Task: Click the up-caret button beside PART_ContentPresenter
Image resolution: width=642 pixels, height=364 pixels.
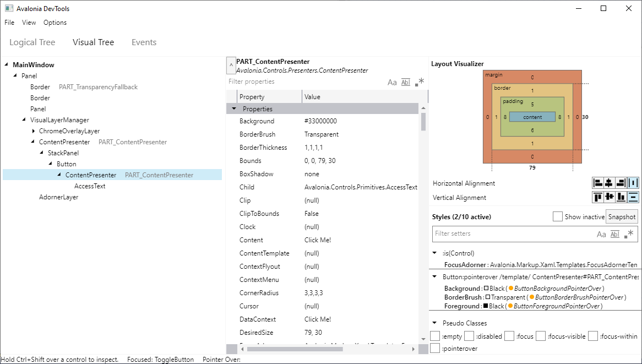Action: [x=231, y=65]
